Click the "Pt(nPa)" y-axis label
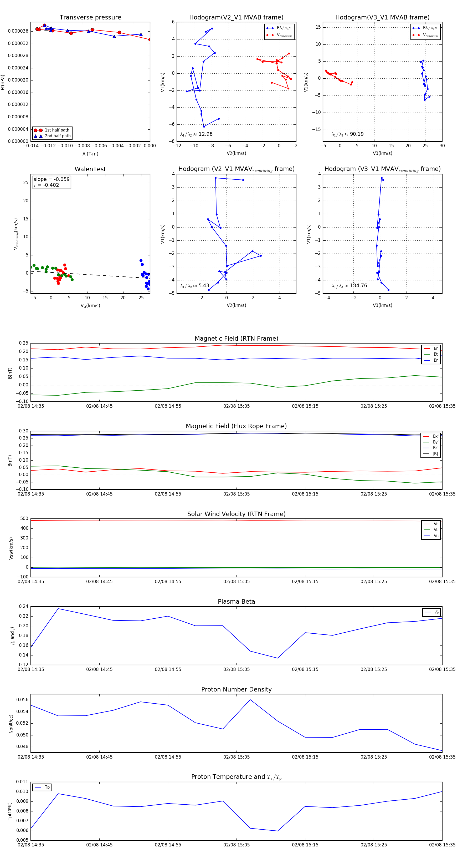Screen dimensions: 473x868 pyautogui.click(x=3, y=82)
